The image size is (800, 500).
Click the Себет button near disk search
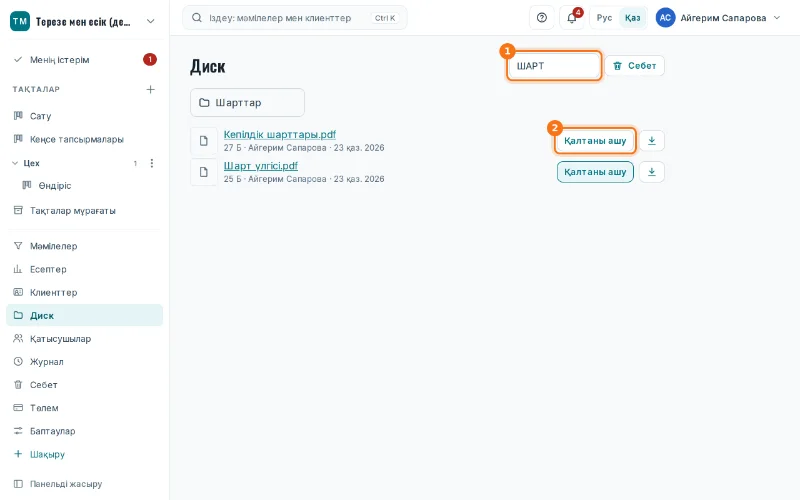tap(635, 66)
